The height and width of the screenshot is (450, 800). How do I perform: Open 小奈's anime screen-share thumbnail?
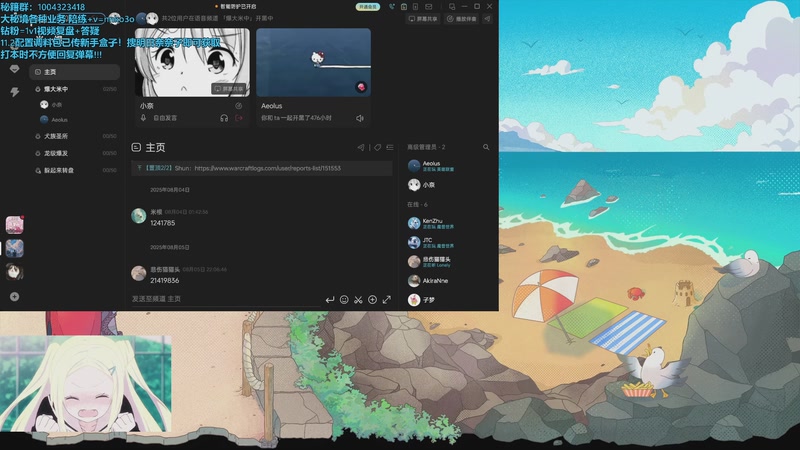click(x=192, y=62)
